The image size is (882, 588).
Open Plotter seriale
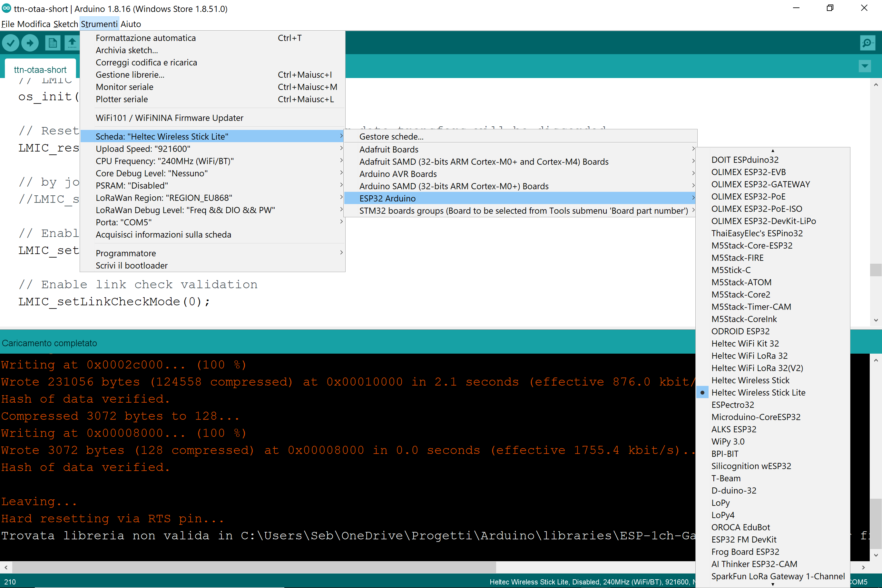tap(212, 99)
